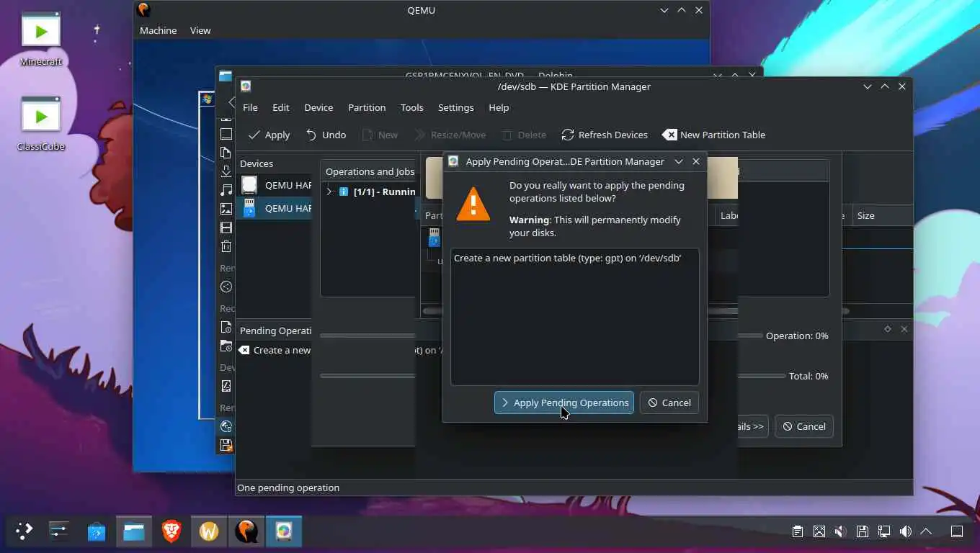Click the 'Create a new partition table' text in dialog

(567, 258)
